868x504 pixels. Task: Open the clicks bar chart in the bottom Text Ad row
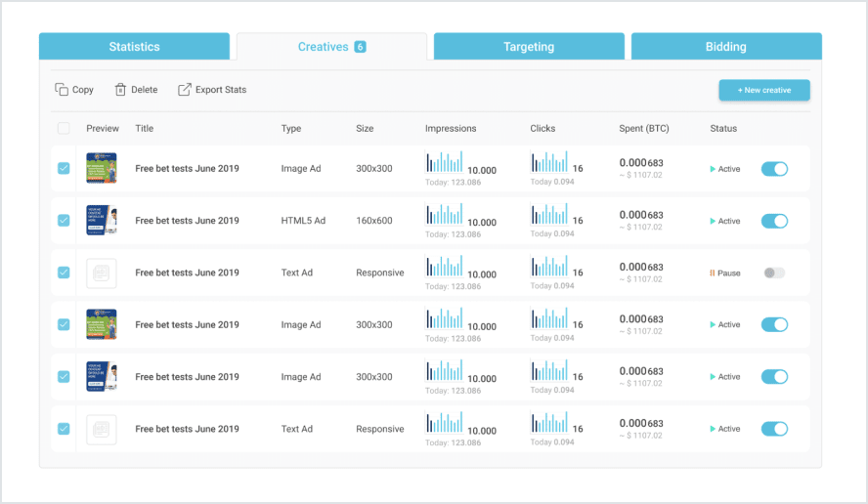click(549, 423)
